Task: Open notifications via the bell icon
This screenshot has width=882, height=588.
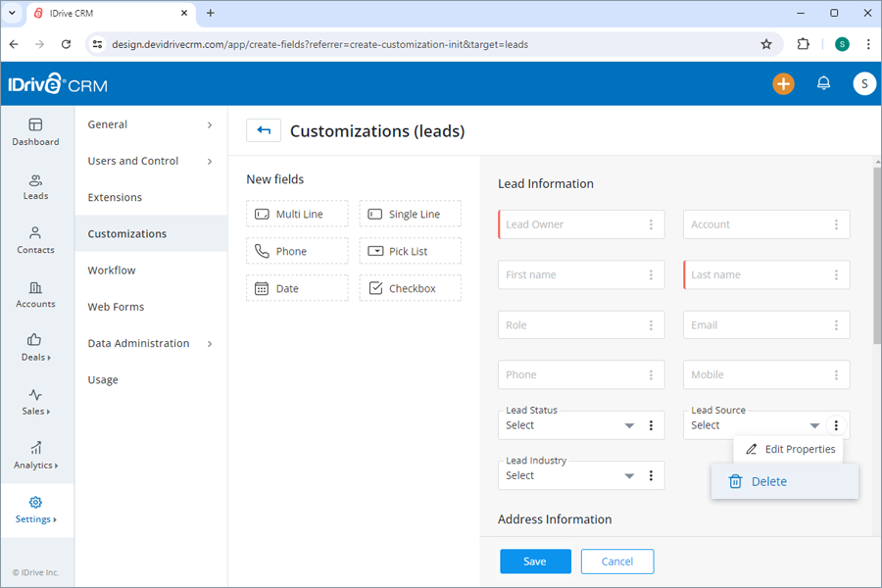Action: tap(823, 83)
